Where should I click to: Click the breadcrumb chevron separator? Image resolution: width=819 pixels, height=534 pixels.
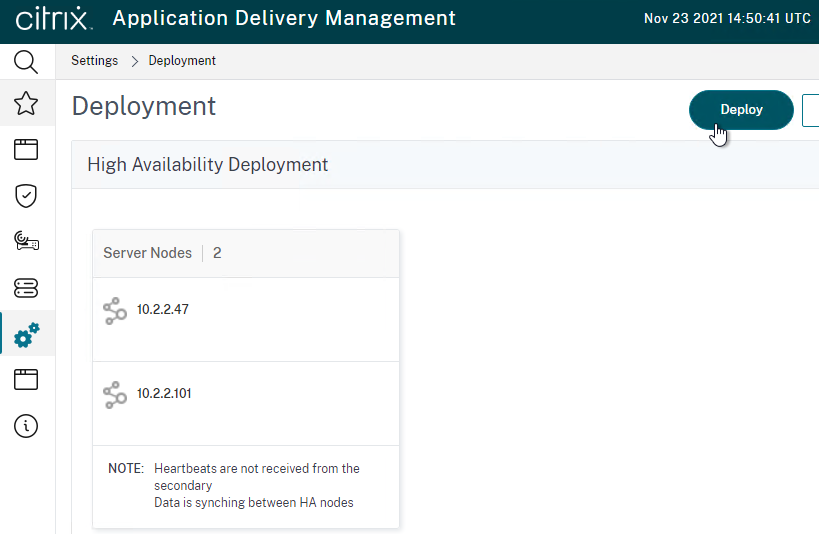134,61
